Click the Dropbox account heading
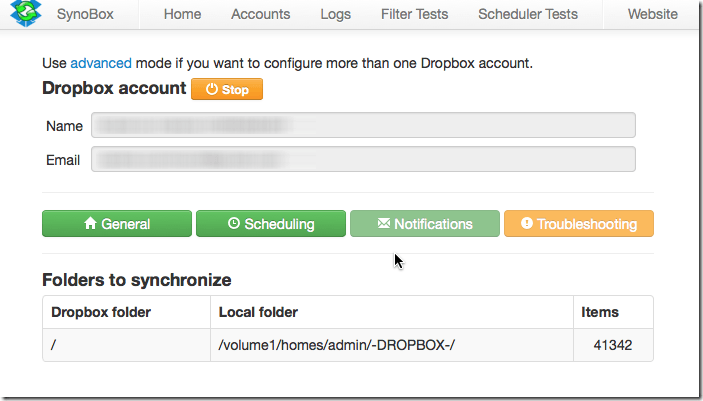This screenshot has width=703, height=401. [x=114, y=88]
